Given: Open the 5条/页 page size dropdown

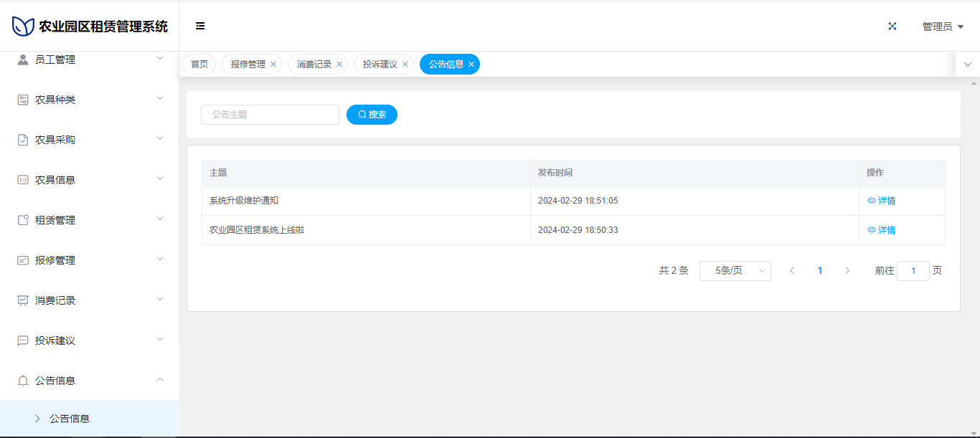Looking at the screenshot, I should click(735, 271).
